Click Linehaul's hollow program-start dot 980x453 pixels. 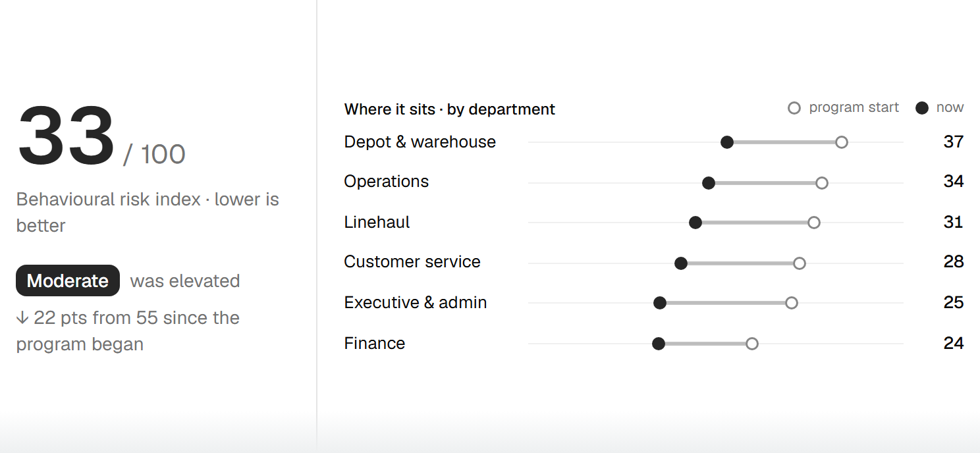point(813,223)
